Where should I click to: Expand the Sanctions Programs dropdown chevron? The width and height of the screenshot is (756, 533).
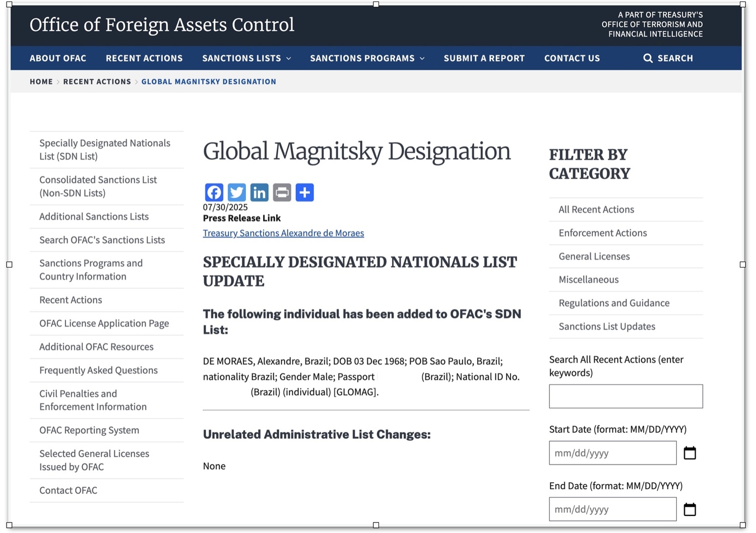point(422,58)
